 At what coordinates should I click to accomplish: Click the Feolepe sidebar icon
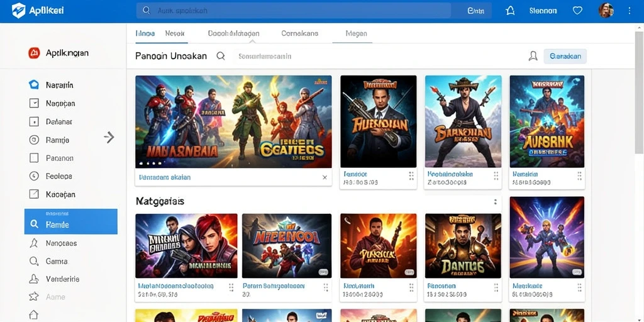34,176
